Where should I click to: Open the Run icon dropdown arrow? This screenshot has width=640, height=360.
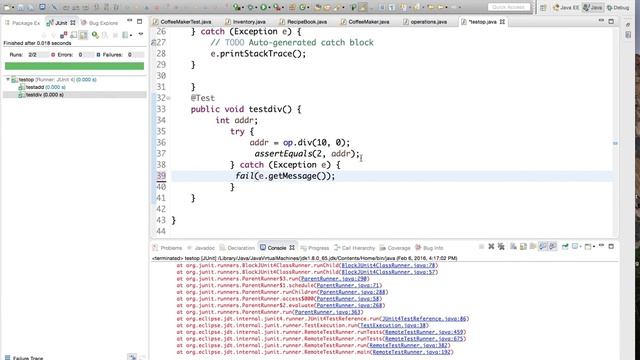tap(269, 7)
